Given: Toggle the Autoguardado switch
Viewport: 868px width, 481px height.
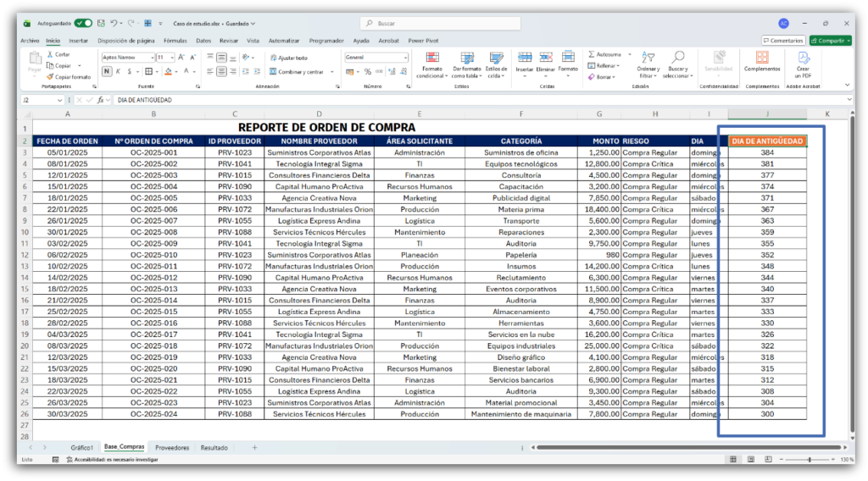Looking at the screenshot, I should coord(83,23).
